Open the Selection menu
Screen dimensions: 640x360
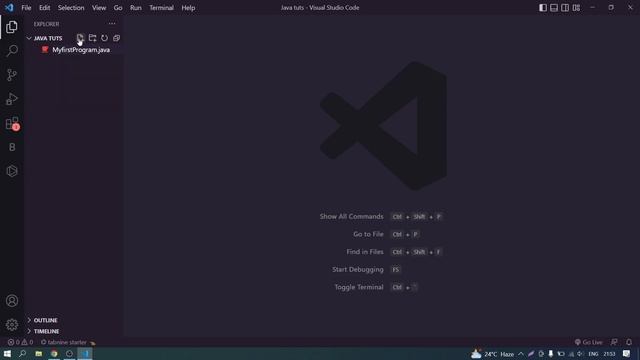click(x=71, y=8)
